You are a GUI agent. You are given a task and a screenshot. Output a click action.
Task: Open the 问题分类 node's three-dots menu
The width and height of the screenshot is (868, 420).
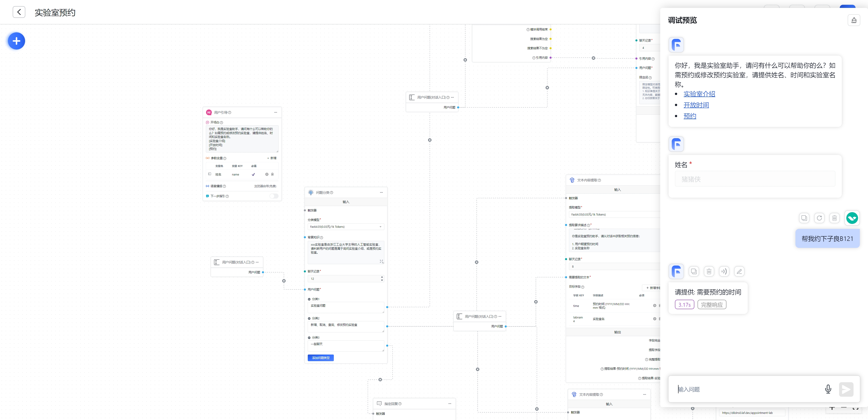[x=381, y=192]
